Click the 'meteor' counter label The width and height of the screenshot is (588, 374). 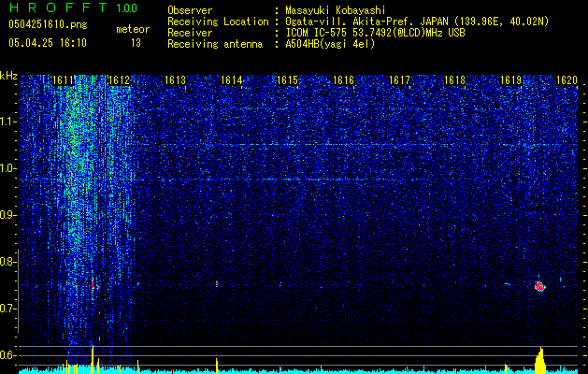(x=133, y=29)
